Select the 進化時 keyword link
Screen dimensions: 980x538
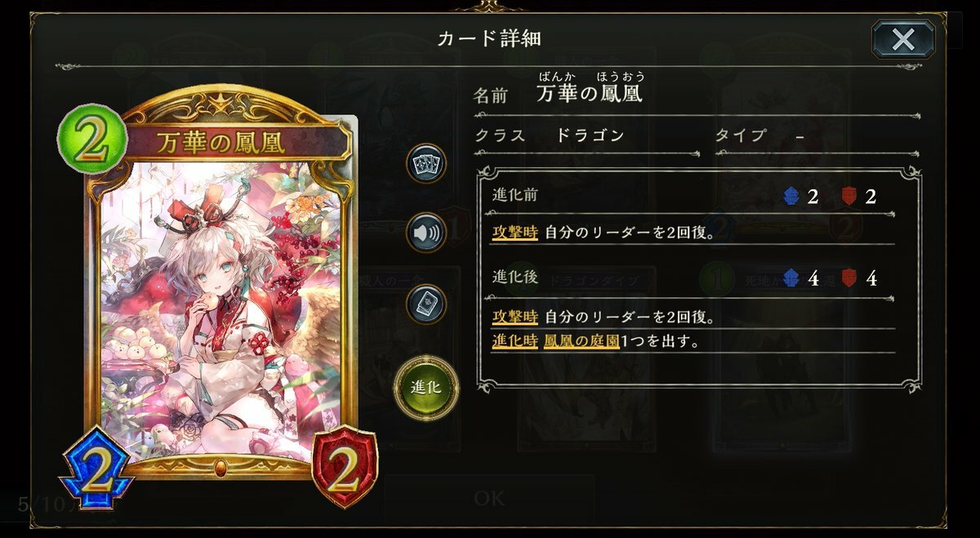point(514,340)
